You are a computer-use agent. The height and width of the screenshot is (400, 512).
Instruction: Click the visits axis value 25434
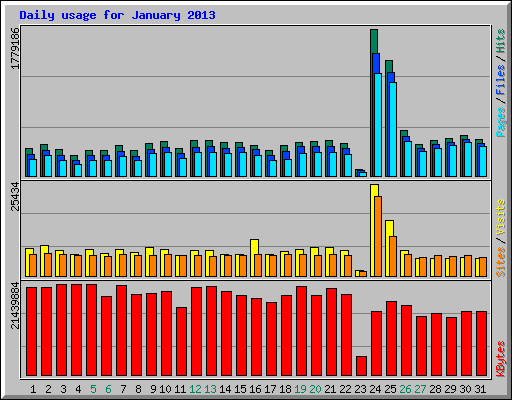(15, 197)
